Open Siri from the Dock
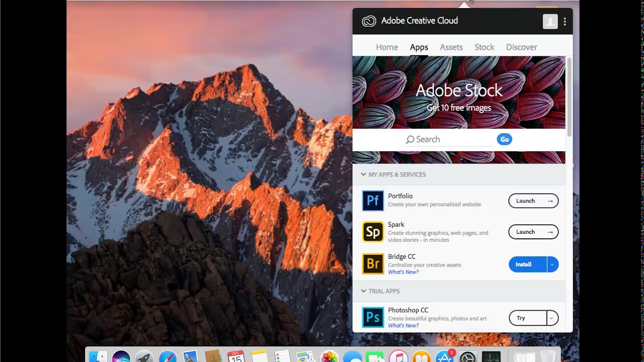Image resolution: width=644 pixels, height=362 pixels. (121, 356)
